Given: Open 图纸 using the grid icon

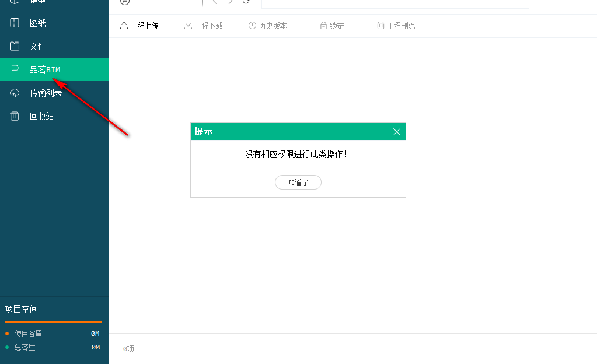Looking at the screenshot, I should click(x=14, y=23).
